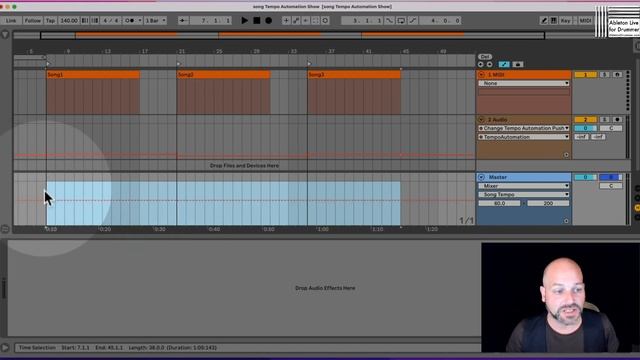Viewport: 640px width, 360px height.
Task: Click the Punch-Out switch icon
Action: click(x=413, y=20)
